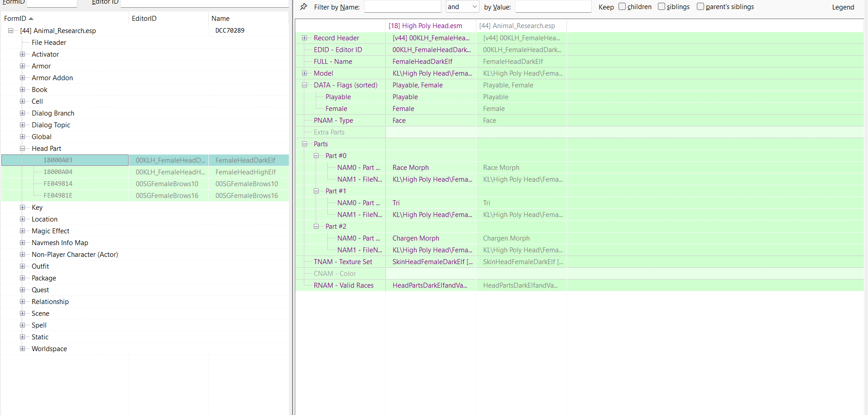The height and width of the screenshot is (415, 868).
Task: Enable the Keep children checkbox
Action: tap(622, 6)
